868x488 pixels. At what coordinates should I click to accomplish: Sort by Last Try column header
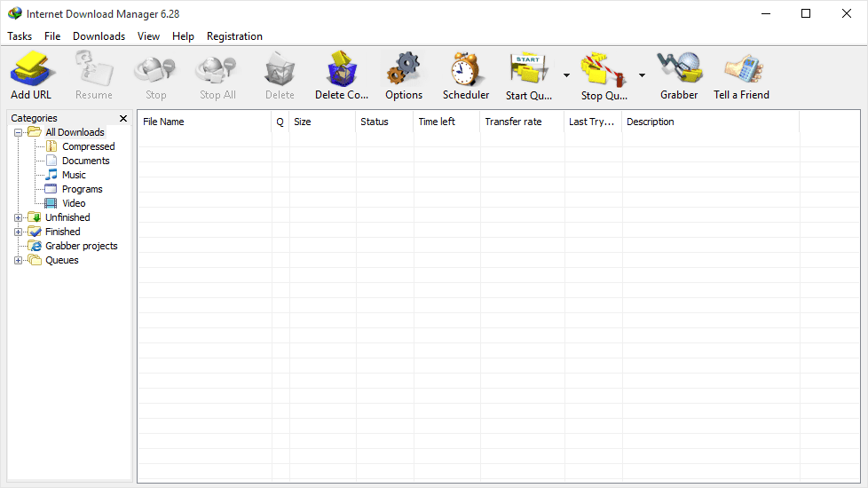(593, 122)
